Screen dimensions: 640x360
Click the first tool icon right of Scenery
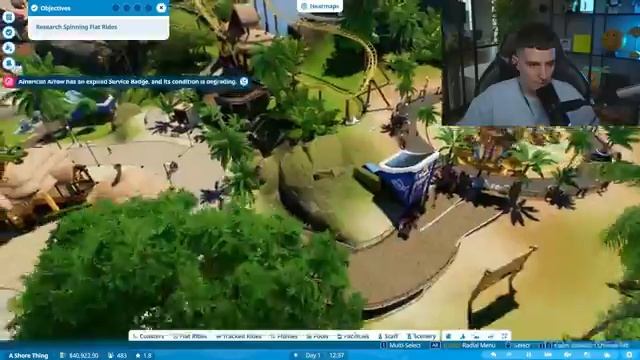449,336
